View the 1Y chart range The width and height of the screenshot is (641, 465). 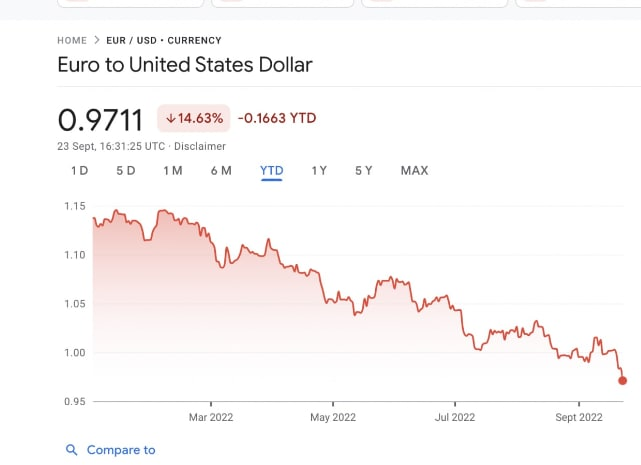319,171
